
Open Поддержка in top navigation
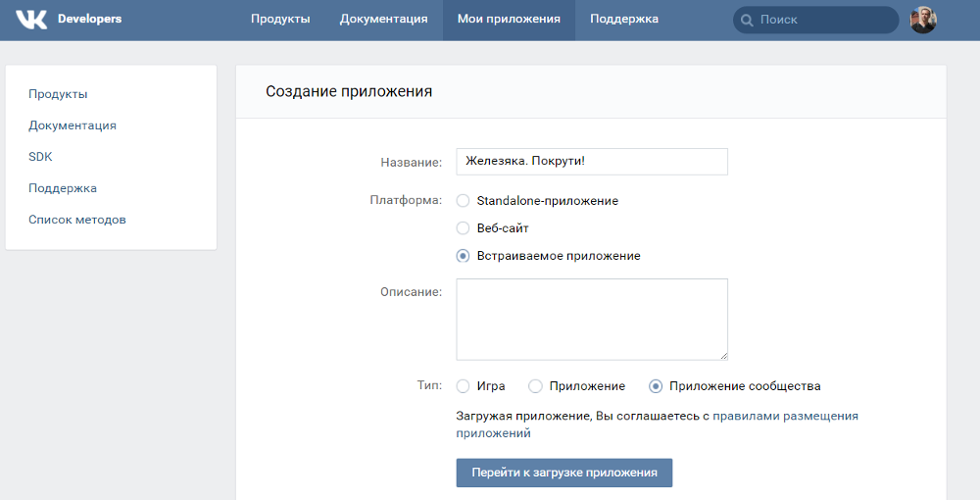623,19
